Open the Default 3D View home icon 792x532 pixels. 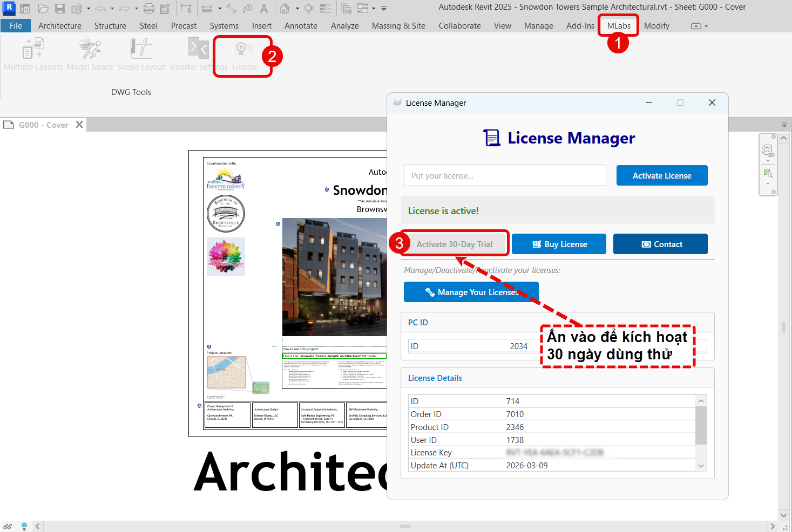point(285,9)
